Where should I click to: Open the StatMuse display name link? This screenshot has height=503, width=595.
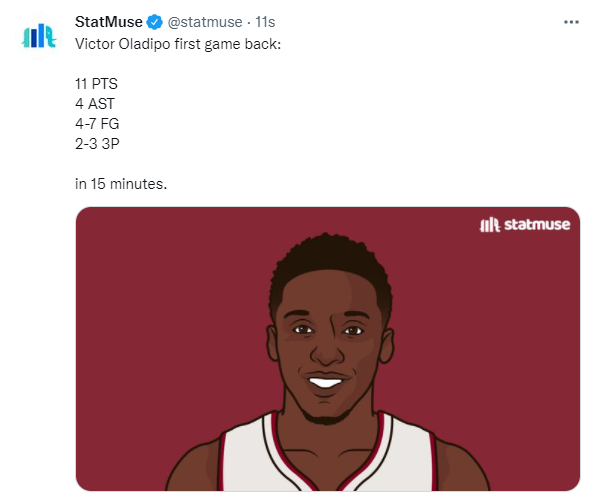point(109,22)
